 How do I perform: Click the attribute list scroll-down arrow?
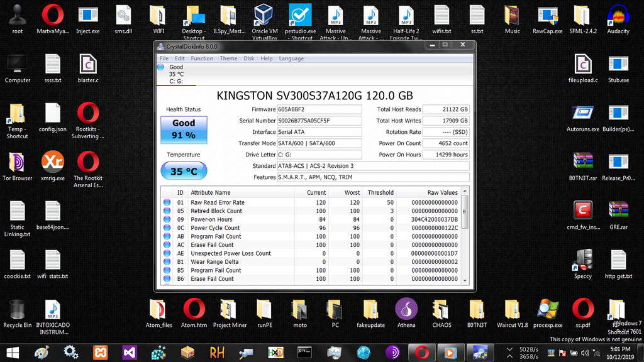pyautogui.click(x=465, y=280)
